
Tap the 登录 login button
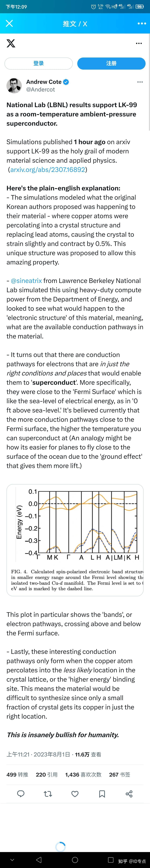(x=39, y=63)
